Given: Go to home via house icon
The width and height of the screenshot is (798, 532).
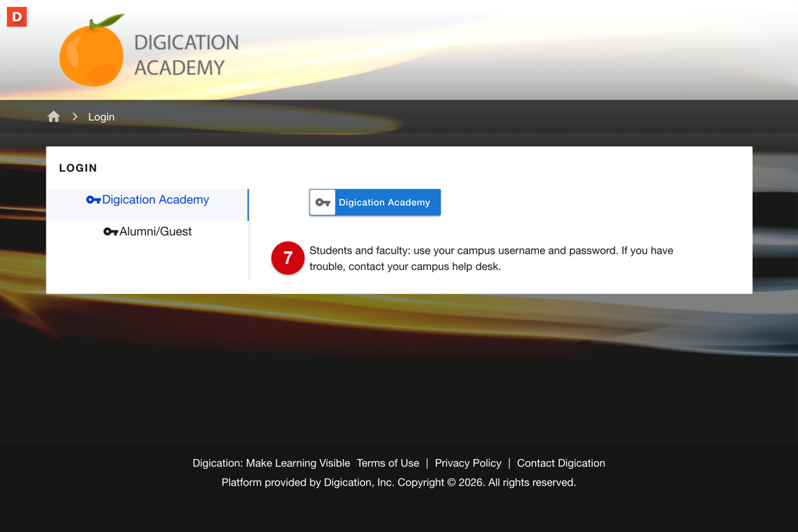Looking at the screenshot, I should pos(53,117).
